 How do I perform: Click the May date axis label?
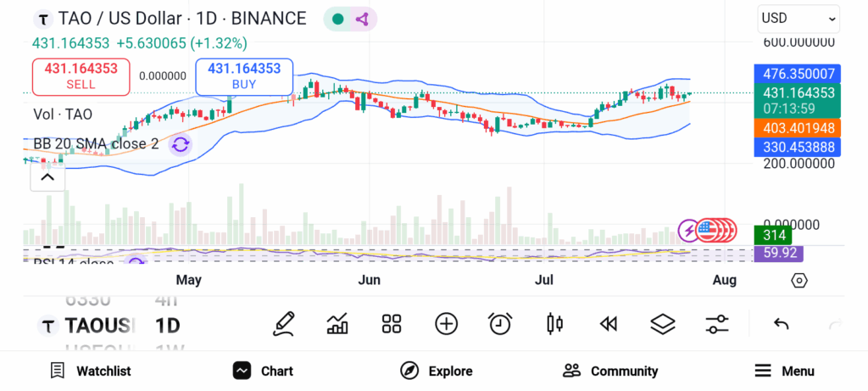click(189, 280)
